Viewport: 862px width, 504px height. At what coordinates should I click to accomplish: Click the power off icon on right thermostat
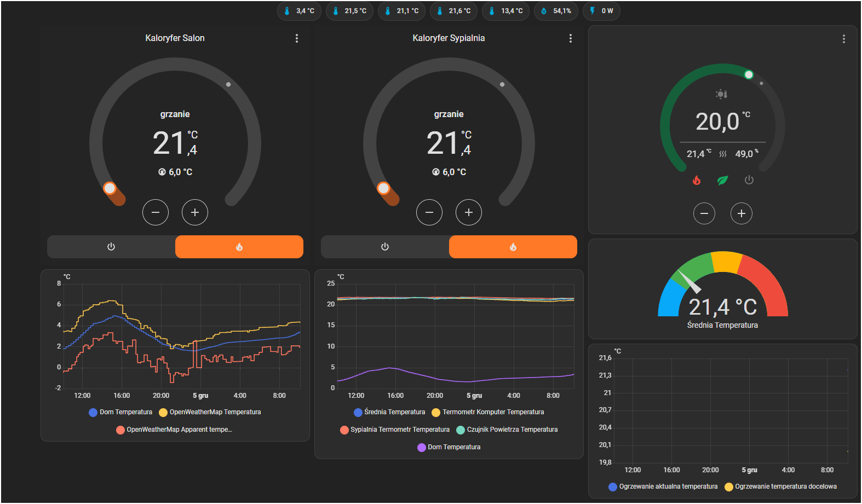click(749, 180)
